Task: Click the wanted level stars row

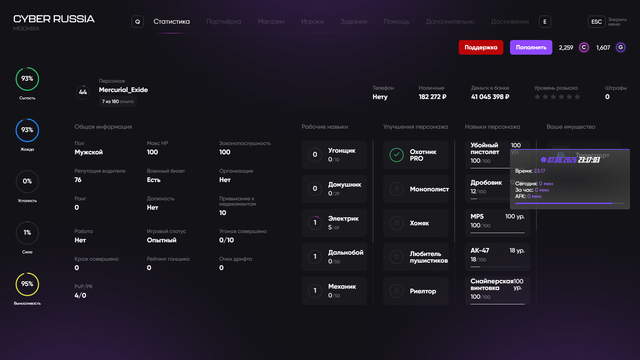Action: 557,97
